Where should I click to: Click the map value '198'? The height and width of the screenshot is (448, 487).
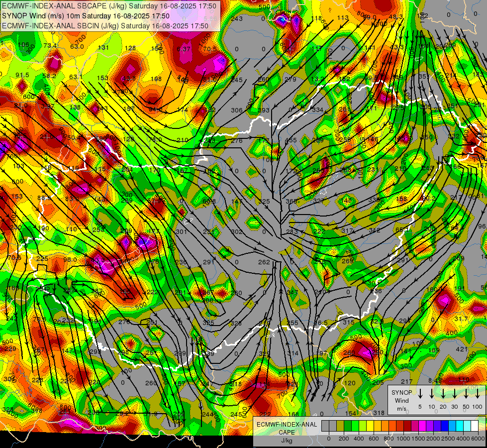[156, 79]
